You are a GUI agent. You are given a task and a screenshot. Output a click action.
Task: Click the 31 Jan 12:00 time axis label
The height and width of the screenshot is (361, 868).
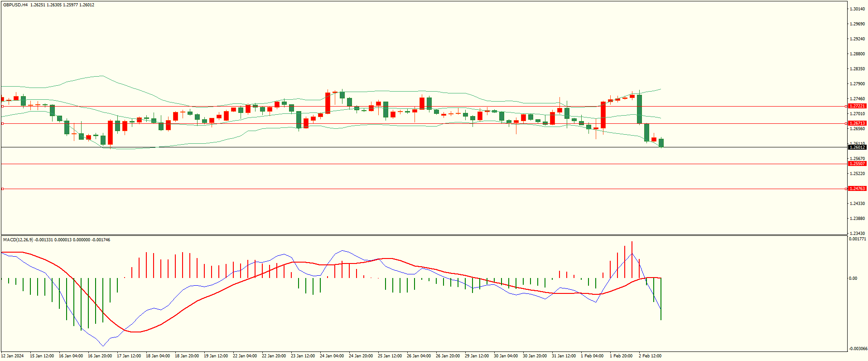564,356
